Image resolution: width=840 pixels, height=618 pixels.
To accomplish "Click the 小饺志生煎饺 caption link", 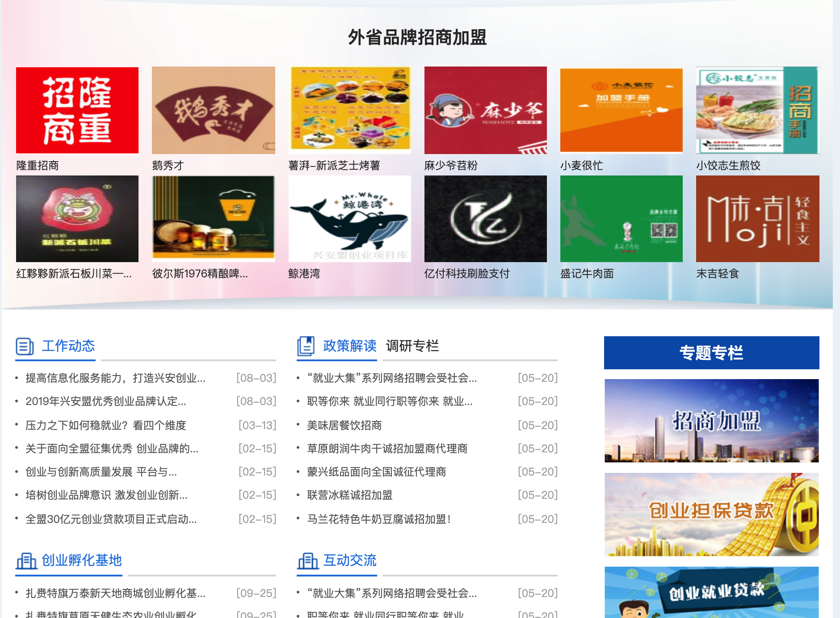I will [x=728, y=166].
